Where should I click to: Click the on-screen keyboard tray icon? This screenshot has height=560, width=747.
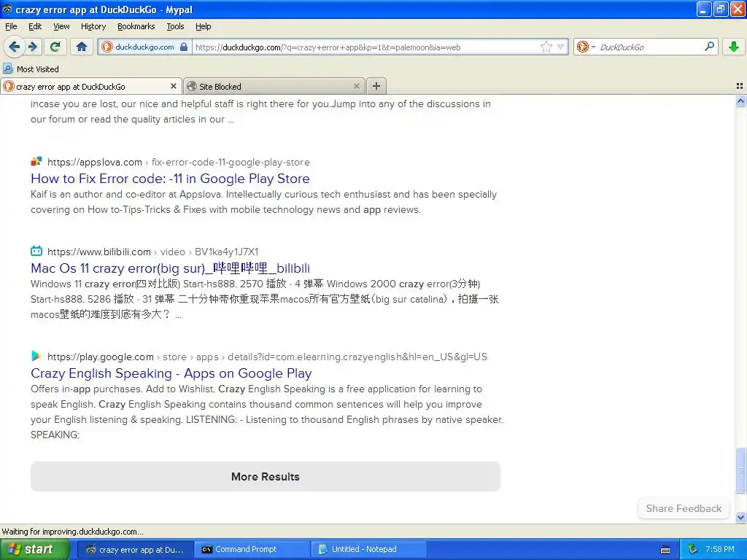[665, 550]
